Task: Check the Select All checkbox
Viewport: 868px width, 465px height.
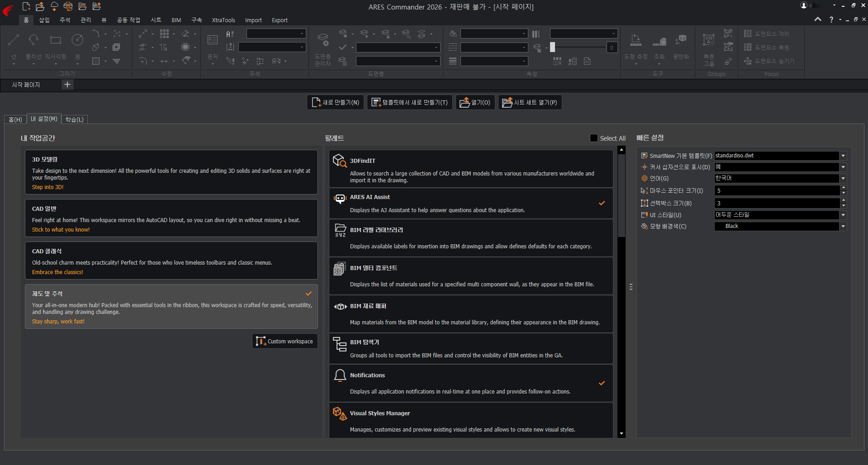Action: pos(594,138)
